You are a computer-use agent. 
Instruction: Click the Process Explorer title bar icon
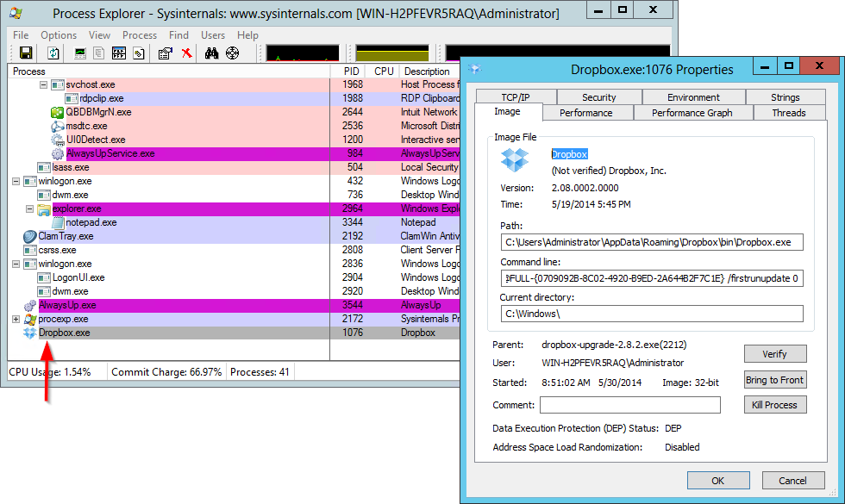tap(16, 13)
